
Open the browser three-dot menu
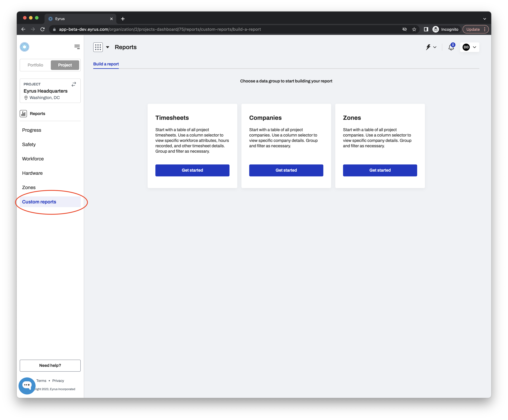[485, 29]
